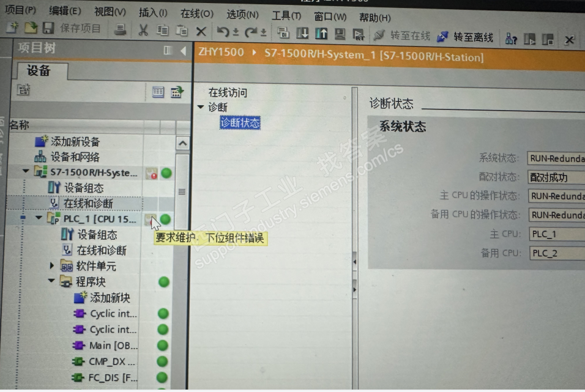Click the project tree overview table icon
Screen dimensions: 585x392
[x=158, y=92]
